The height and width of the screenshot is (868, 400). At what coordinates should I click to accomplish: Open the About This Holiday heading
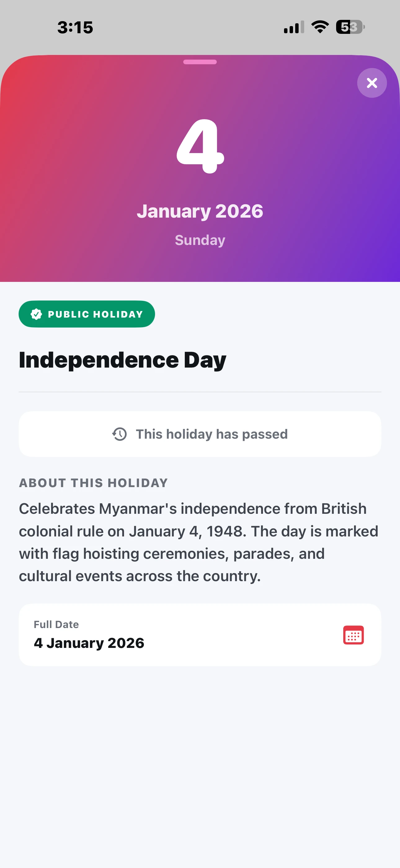click(x=94, y=482)
